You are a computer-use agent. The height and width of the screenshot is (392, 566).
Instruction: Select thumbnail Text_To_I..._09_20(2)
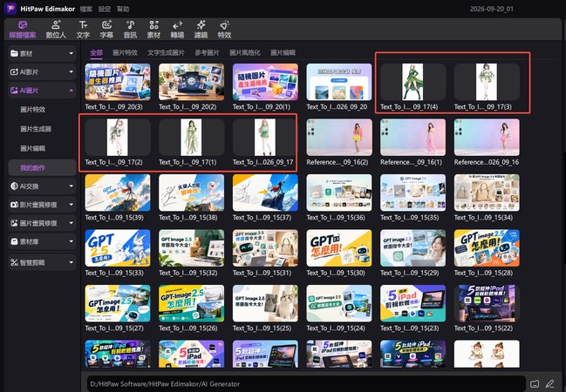coord(191,82)
